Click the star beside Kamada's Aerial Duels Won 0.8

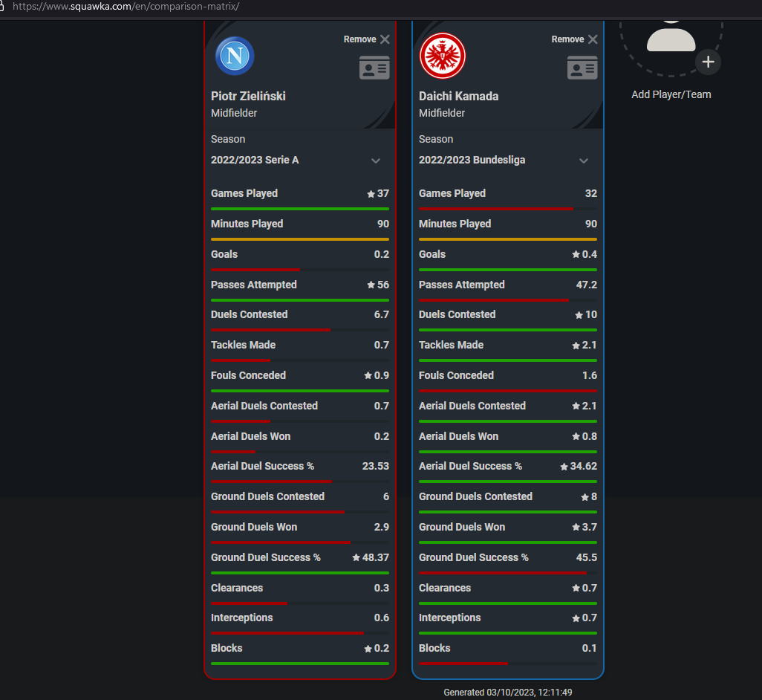click(576, 436)
